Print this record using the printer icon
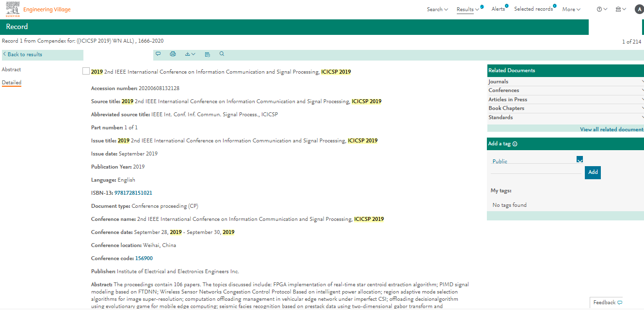644x310 pixels. (x=173, y=54)
